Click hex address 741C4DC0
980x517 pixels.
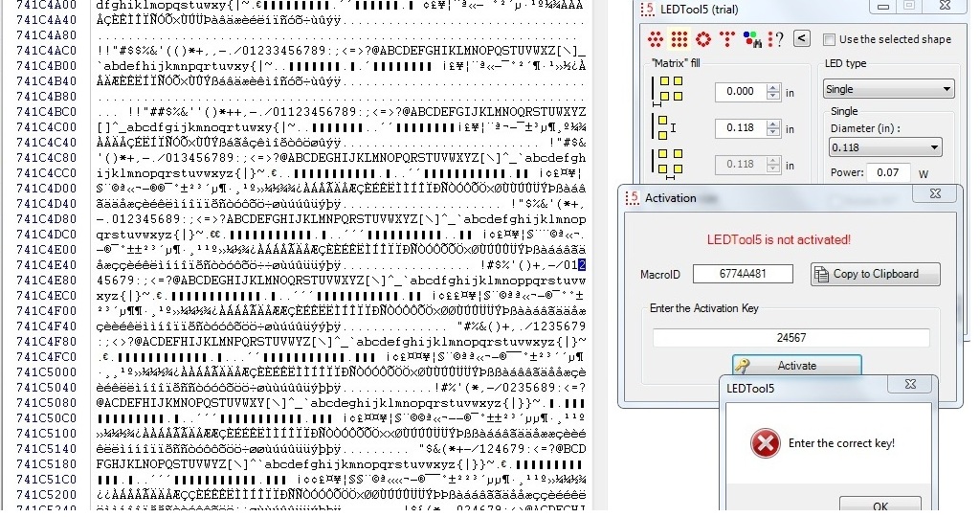pos(47,235)
